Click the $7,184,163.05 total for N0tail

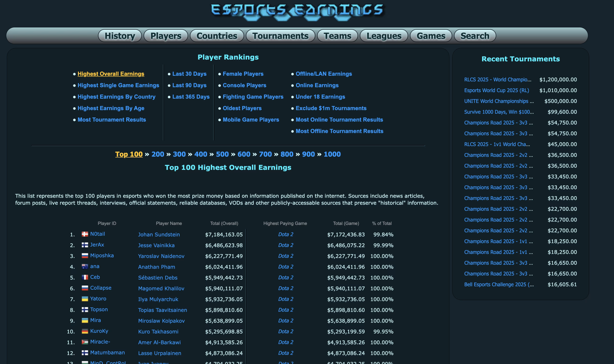[224, 235]
